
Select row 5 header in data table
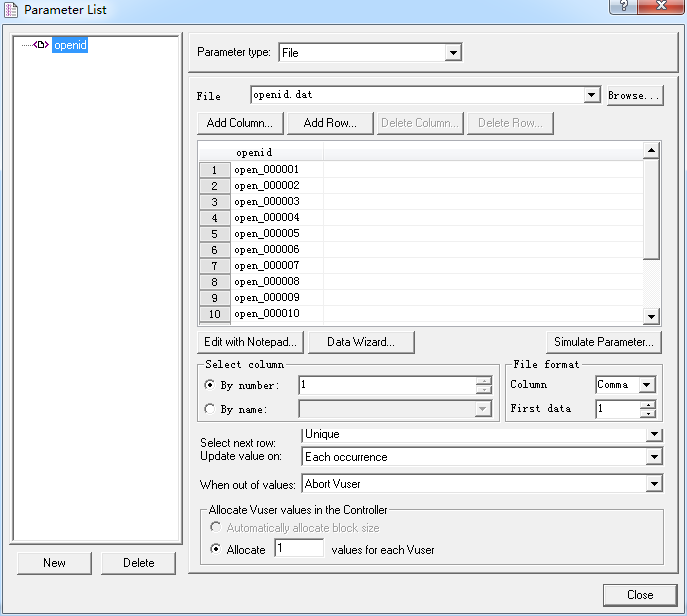coord(214,234)
